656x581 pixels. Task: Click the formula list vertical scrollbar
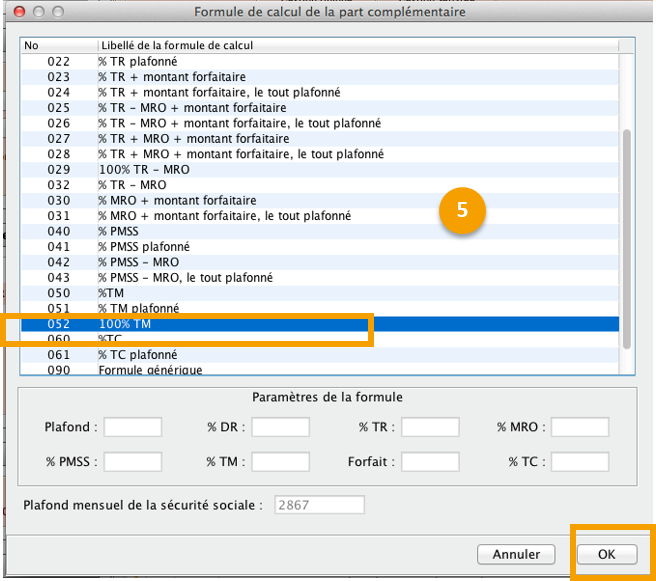627,240
